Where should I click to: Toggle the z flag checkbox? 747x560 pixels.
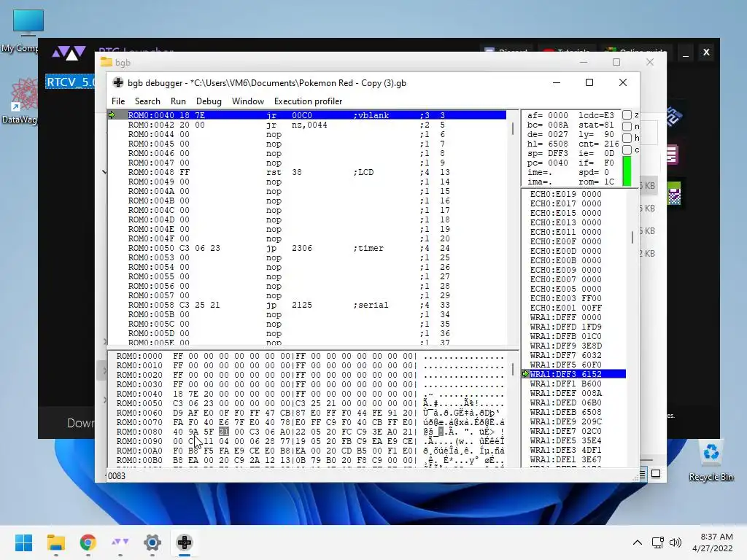coord(627,114)
